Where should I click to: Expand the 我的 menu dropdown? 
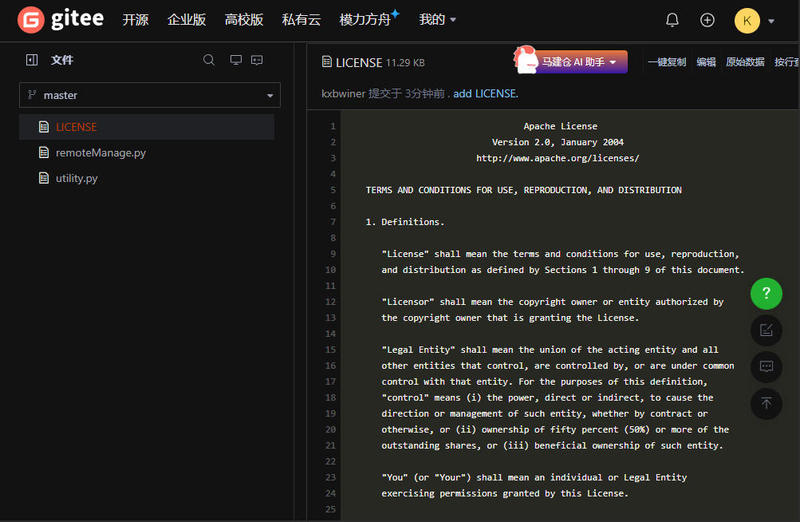coord(437,20)
